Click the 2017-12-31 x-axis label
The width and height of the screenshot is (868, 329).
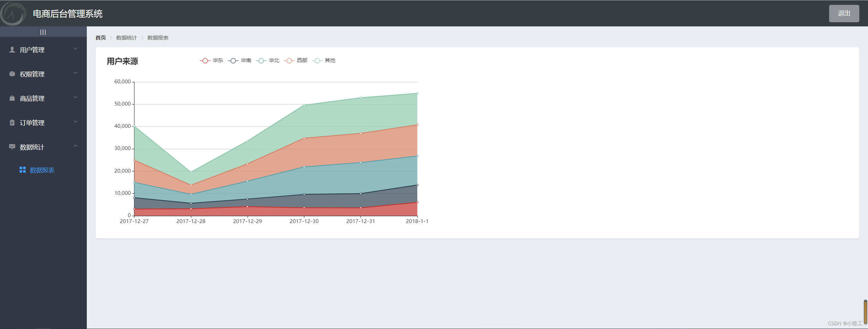360,221
